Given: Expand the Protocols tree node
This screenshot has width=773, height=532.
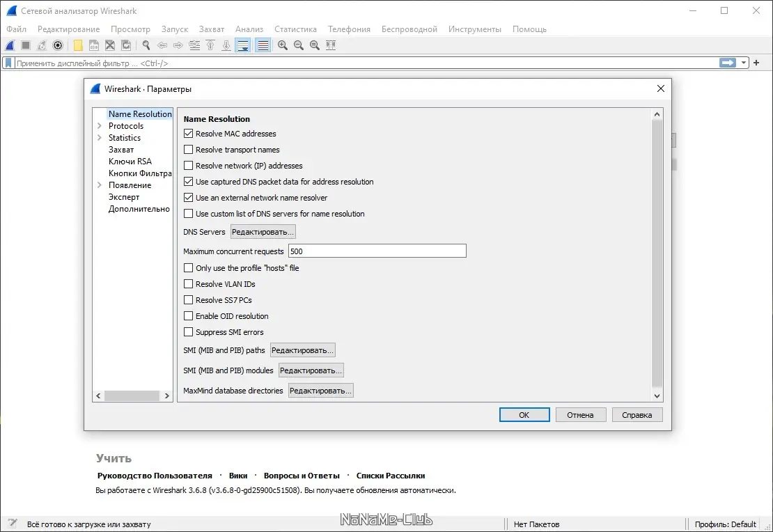Looking at the screenshot, I should coord(100,126).
